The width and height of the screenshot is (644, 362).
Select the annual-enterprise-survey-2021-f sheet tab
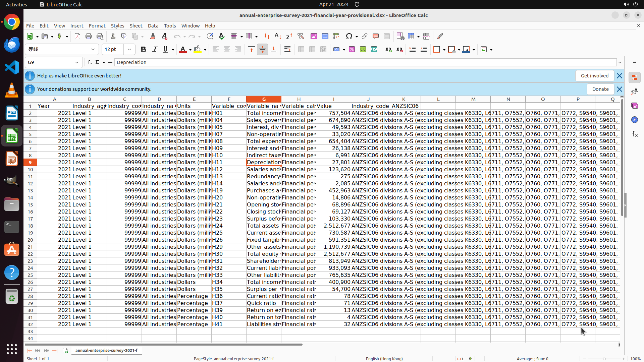click(x=106, y=350)
